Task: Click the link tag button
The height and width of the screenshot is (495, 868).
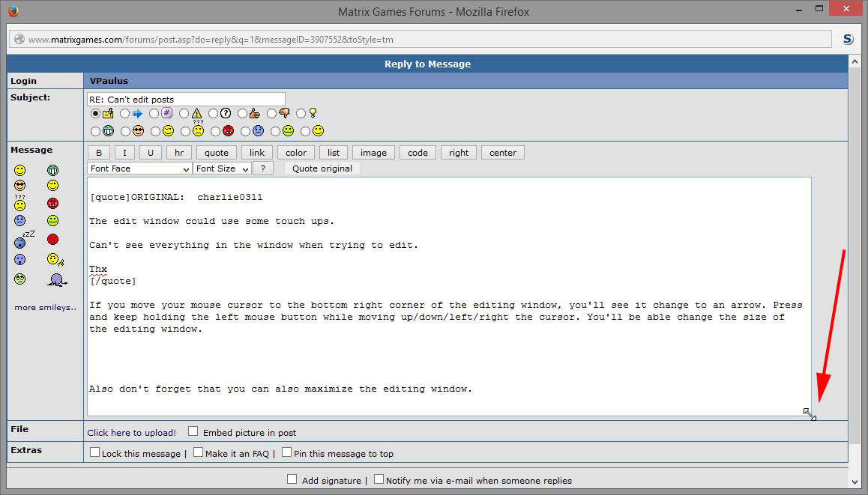Action: click(x=257, y=153)
